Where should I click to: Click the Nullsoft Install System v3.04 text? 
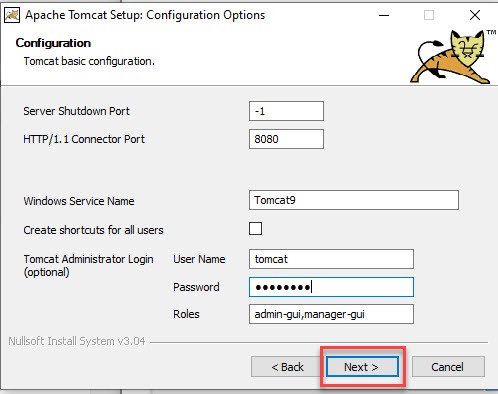click(x=77, y=341)
